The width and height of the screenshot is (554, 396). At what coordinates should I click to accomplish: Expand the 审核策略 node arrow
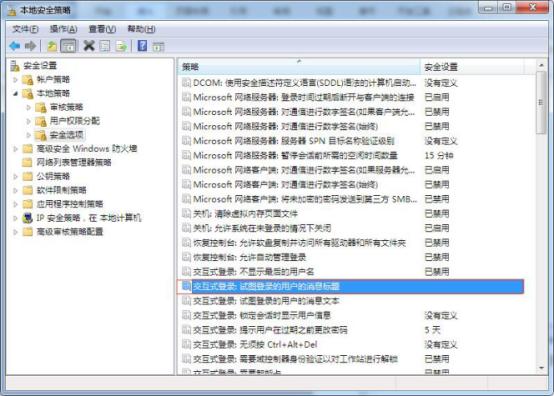click(x=29, y=107)
